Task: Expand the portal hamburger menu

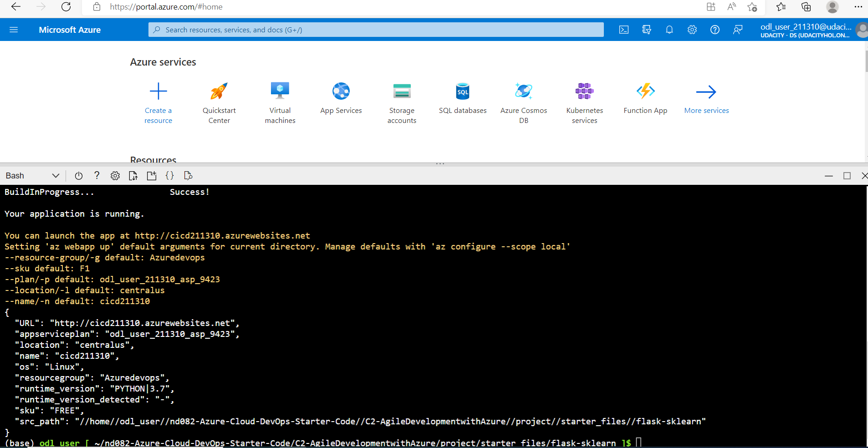Action: click(14, 30)
